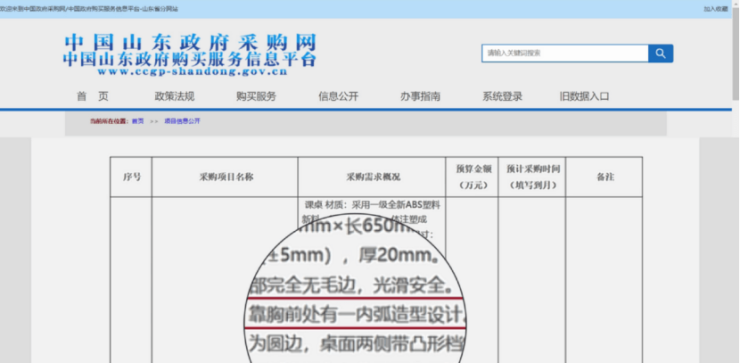The height and width of the screenshot is (363, 740).
Task: Click the 预算金额 column header
Action: pos(472,177)
